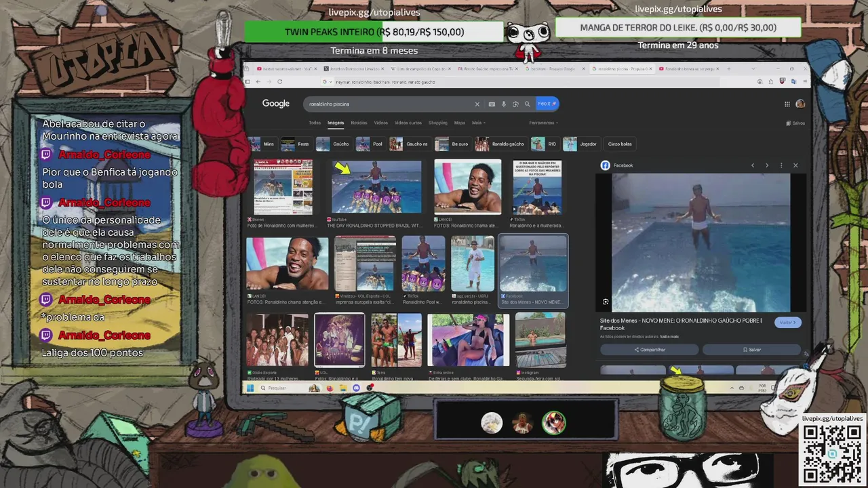This screenshot has height=488, width=868.
Task: Reload the page with the refresh icon
Action: coord(279,81)
